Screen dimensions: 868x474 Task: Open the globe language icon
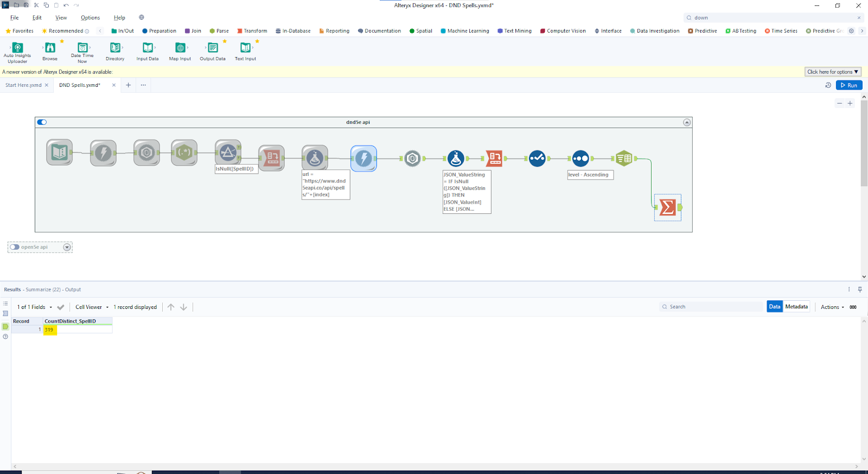[142, 17]
